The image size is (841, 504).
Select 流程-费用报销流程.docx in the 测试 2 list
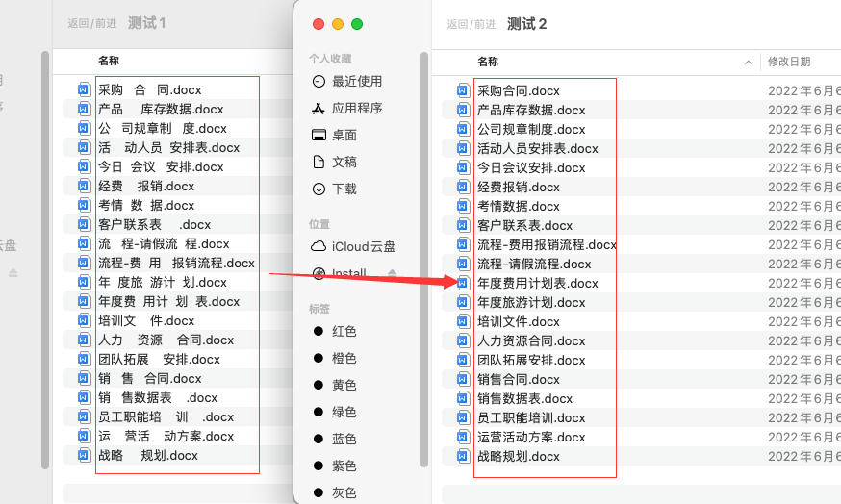coord(547,245)
